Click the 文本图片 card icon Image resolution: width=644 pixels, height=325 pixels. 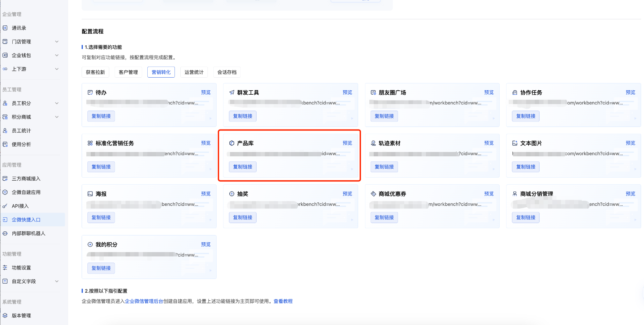515,143
